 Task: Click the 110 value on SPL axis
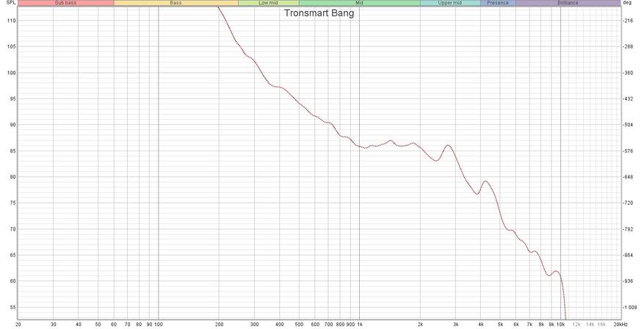pos(12,21)
